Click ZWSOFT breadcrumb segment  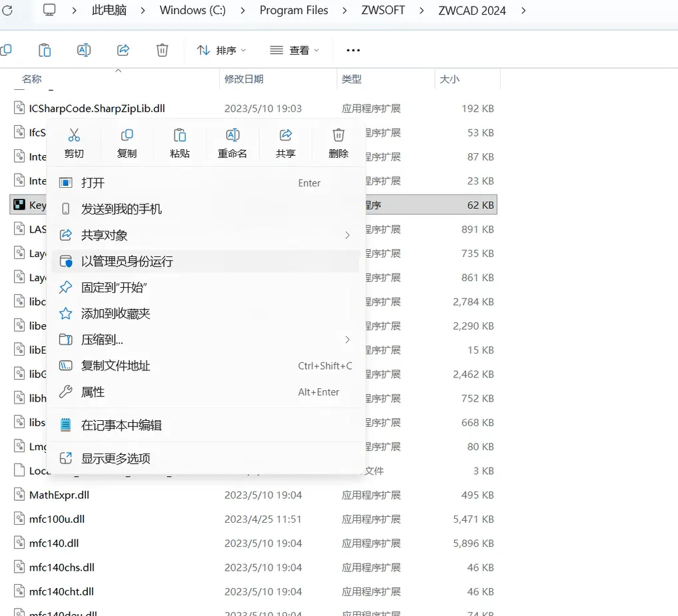coord(383,10)
